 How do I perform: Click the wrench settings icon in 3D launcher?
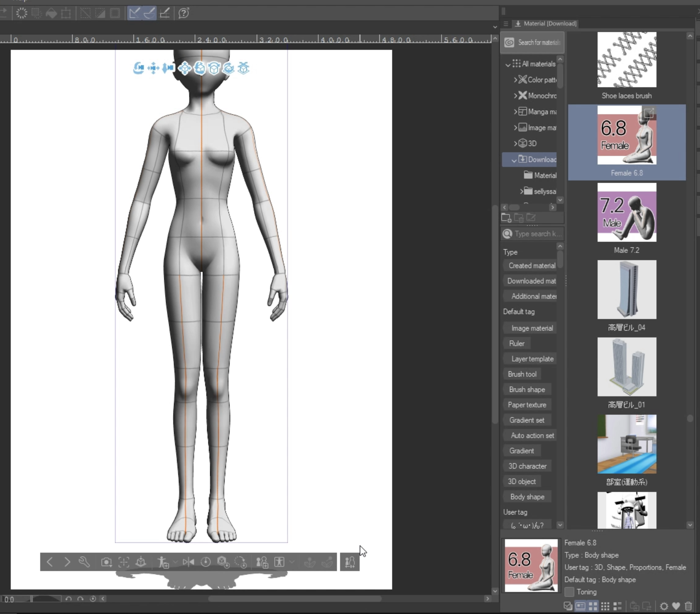[x=84, y=562]
